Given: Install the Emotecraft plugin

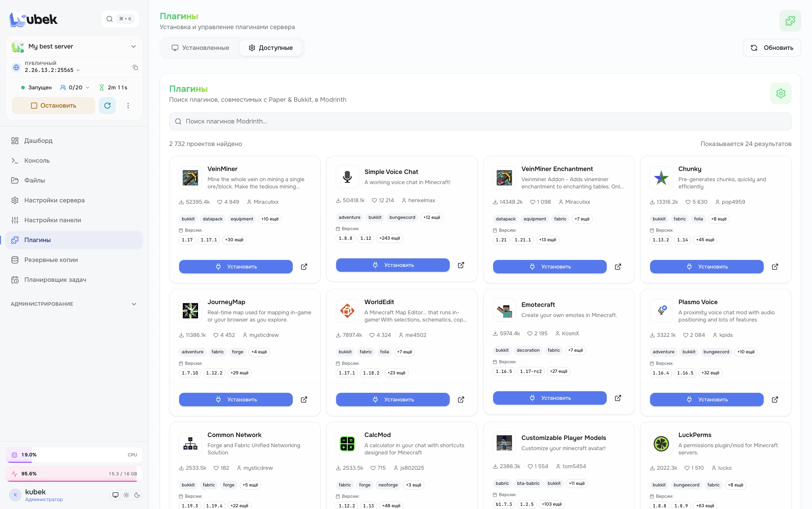Looking at the screenshot, I should point(549,398).
